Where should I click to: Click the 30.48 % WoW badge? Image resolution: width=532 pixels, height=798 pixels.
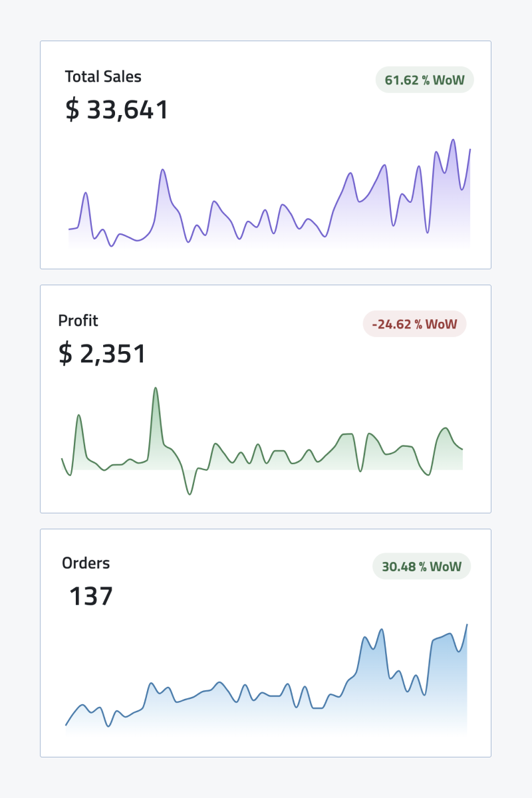(x=421, y=567)
